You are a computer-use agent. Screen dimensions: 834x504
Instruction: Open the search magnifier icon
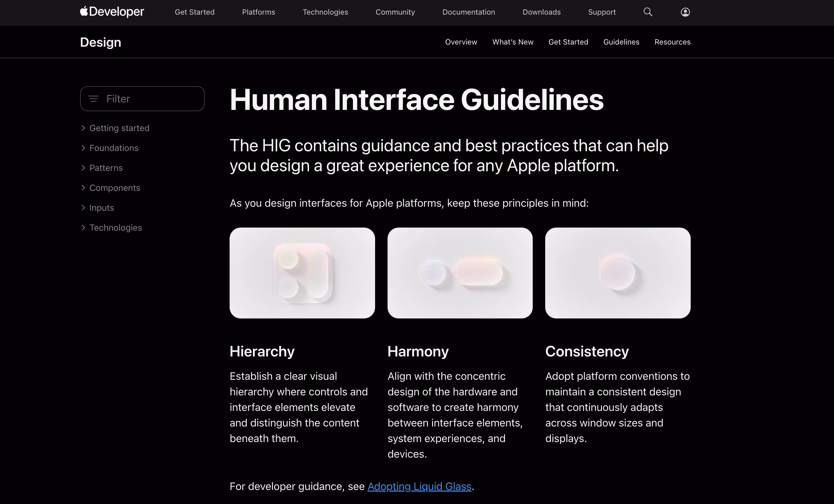point(647,12)
